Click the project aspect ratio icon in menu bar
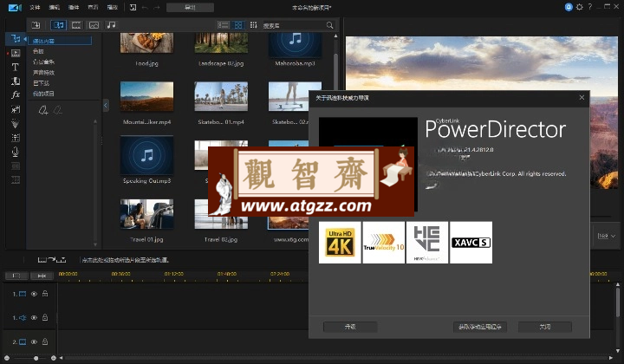The image size is (624, 364). pyautogui.click(x=133, y=7)
